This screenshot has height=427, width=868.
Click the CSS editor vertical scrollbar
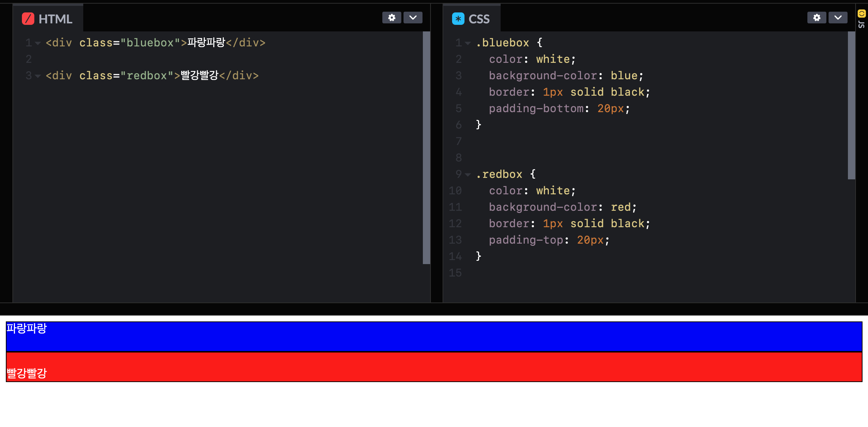(x=851, y=106)
